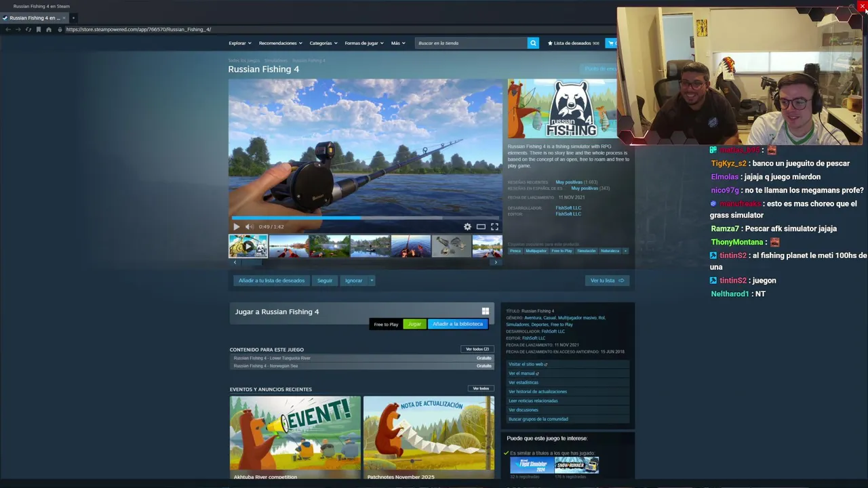Click Ver todos for events

(481, 388)
